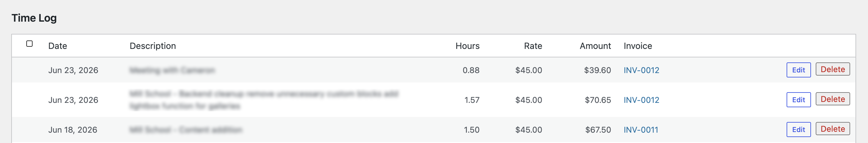The image size is (868, 143).
Task: Delete the Jun 18, 2026 entry
Action: tap(832, 129)
